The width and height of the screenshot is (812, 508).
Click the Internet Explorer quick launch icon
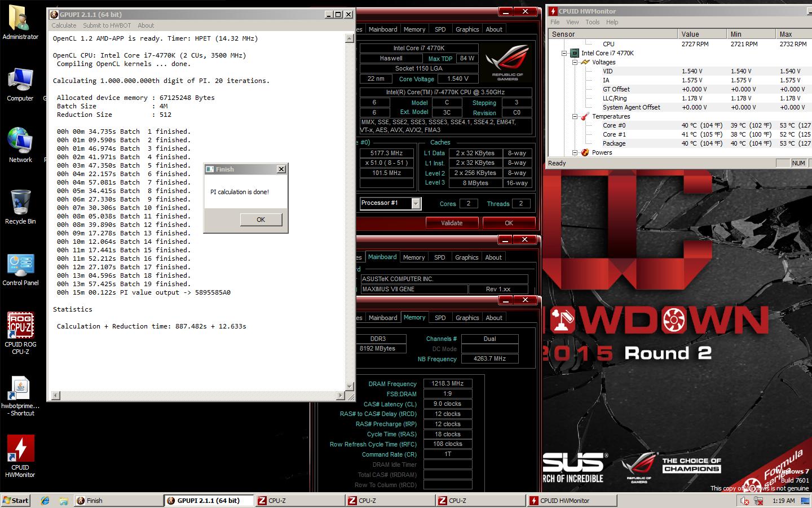(46, 501)
